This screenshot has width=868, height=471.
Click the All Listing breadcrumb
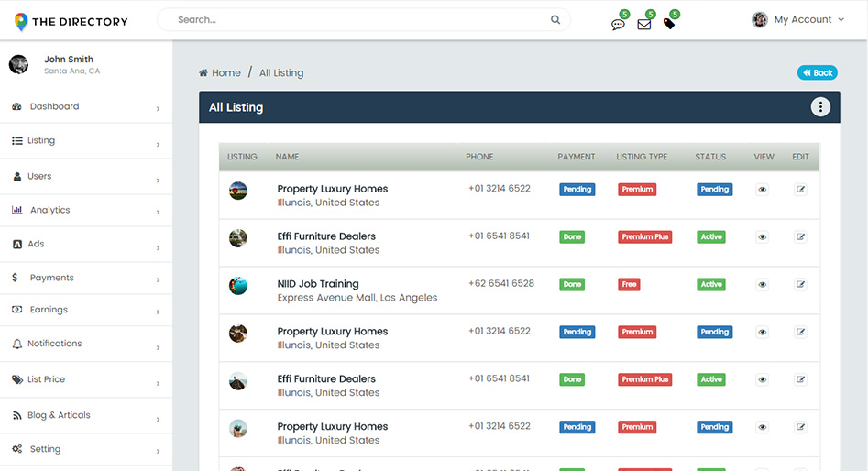point(281,73)
